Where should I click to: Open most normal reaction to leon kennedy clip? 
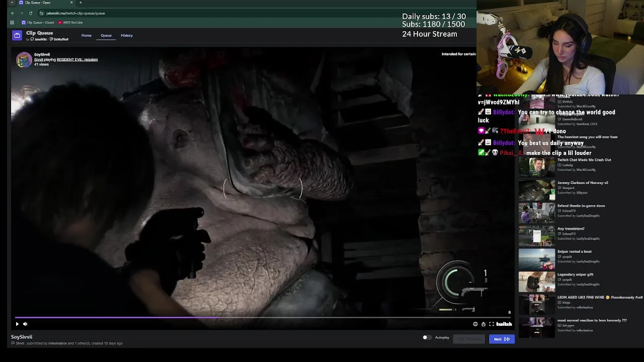[592, 320]
